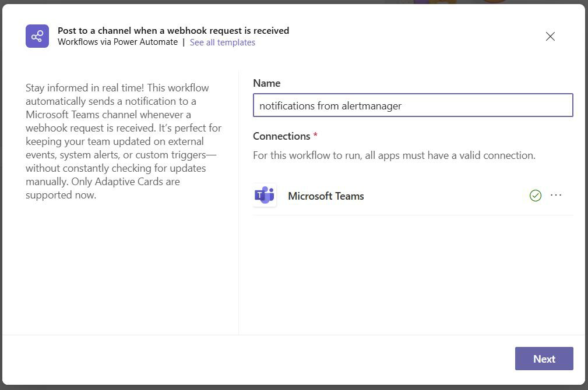Click the 'Stay informed in real time' description
The height and width of the screenshot is (390, 588).
point(124,141)
